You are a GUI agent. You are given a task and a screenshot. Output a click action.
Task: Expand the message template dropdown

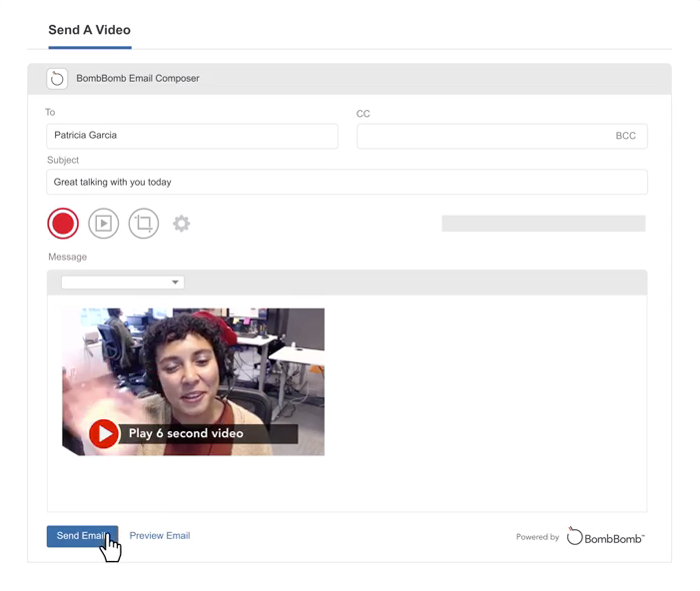[123, 283]
